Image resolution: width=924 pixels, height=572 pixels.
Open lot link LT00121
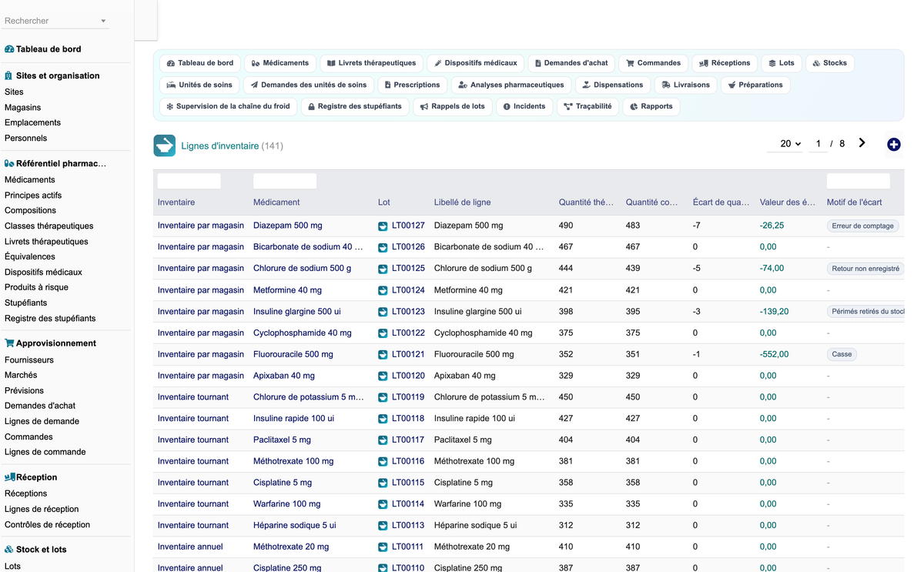point(408,354)
